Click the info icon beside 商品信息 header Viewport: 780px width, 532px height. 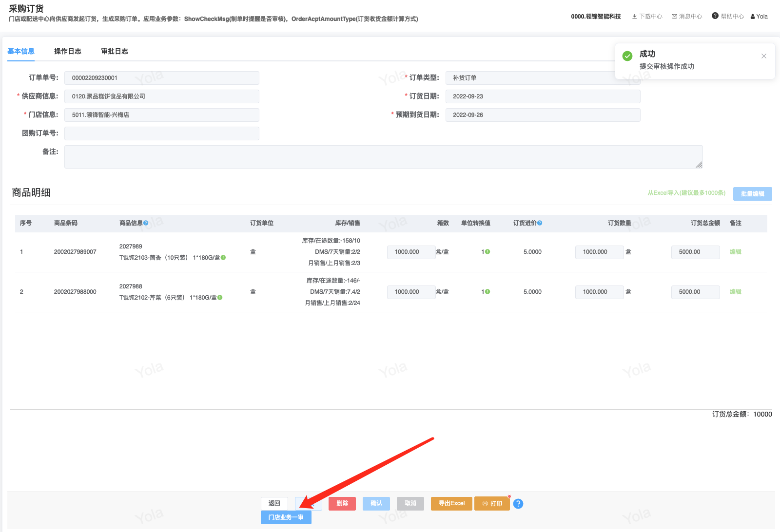[x=146, y=223]
